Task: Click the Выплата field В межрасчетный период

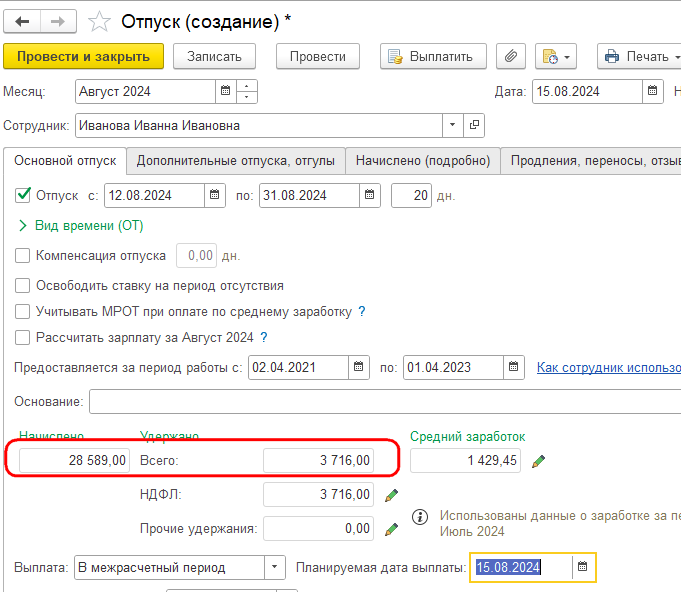Action: pyautogui.click(x=169, y=567)
